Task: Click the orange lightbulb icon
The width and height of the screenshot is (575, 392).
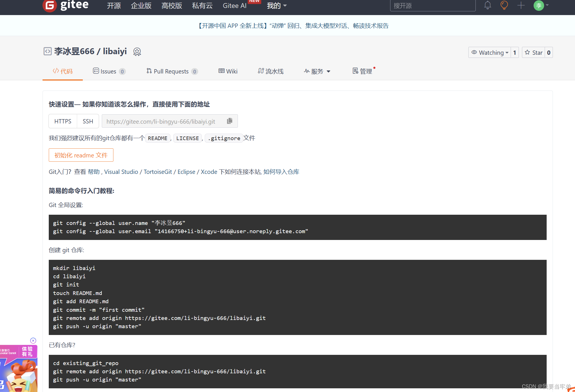Action: point(504,5)
